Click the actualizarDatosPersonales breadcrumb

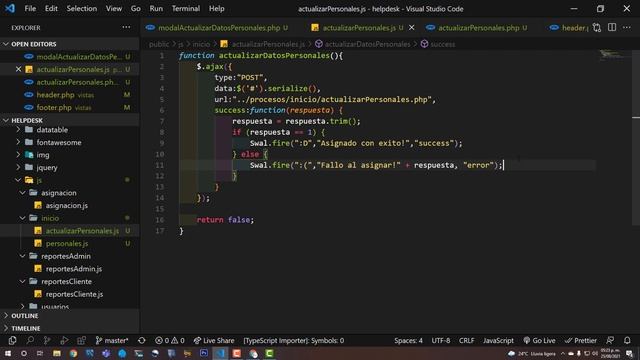(367, 44)
